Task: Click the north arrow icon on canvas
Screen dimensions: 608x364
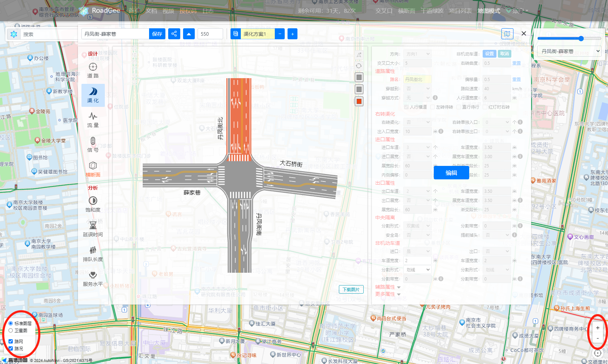Action: [359, 55]
